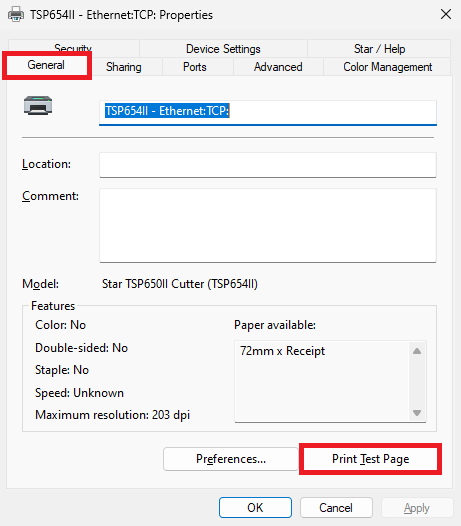This screenshot has height=526, width=461.
Task: Click the Maximum resolution: 203 dpi text
Action: click(112, 415)
